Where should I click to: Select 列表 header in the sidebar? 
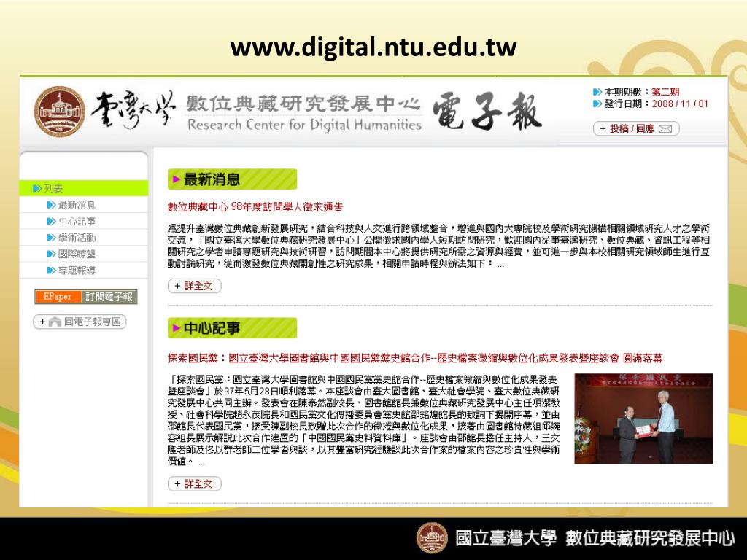click(x=83, y=188)
